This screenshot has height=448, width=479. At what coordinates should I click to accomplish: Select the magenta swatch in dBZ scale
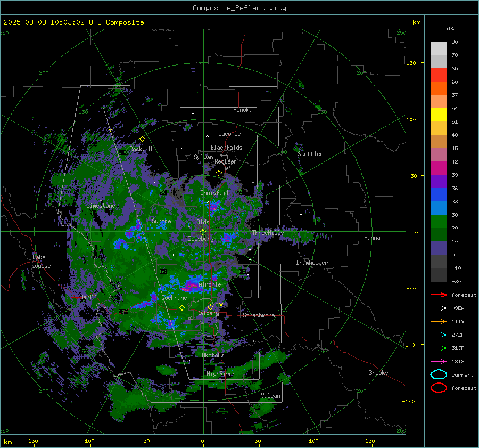439,168
